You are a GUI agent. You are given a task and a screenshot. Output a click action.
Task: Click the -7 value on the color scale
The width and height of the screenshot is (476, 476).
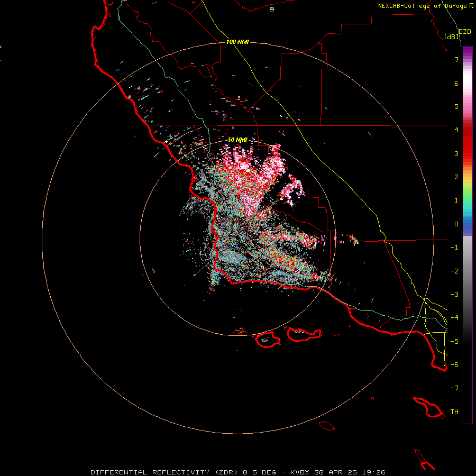click(x=454, y=388)
